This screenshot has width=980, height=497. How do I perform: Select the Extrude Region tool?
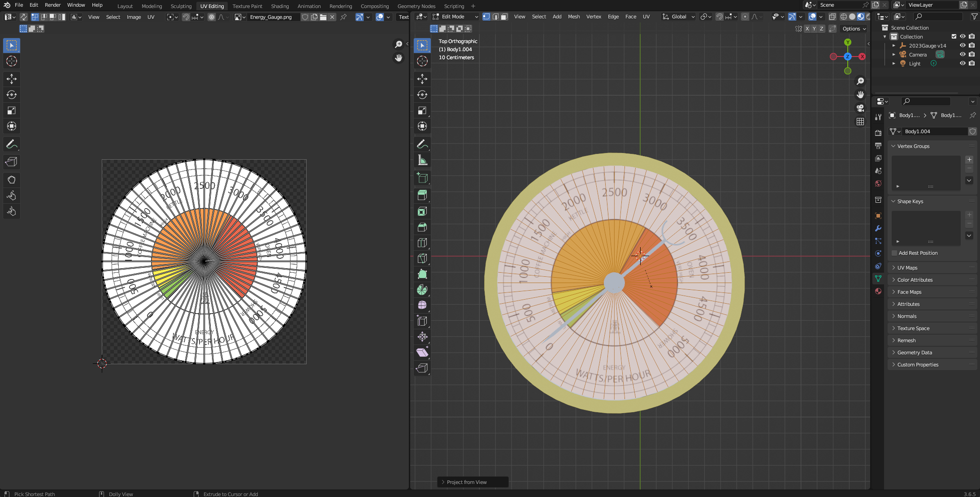pyautogui.click(x=422, y=195)
